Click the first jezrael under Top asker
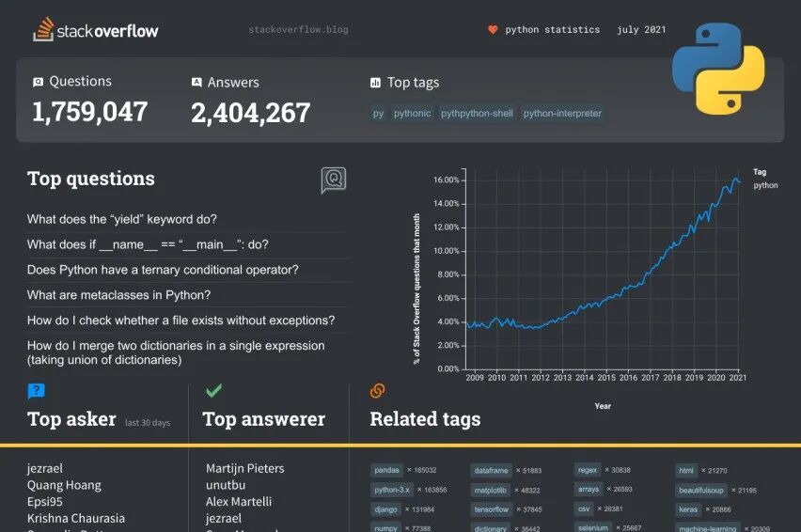This screenshot has width=801, height=532. [x=45, y=469]
